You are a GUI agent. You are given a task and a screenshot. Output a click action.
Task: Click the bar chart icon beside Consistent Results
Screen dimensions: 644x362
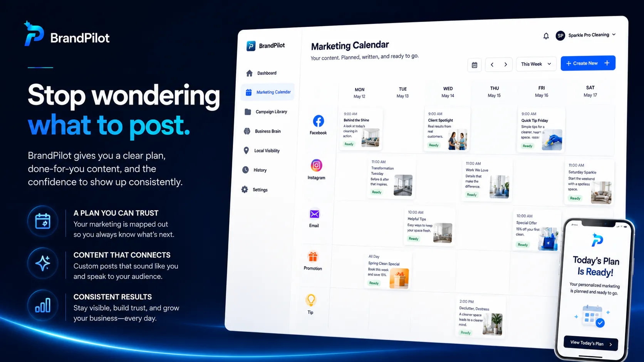coord(43,305)
